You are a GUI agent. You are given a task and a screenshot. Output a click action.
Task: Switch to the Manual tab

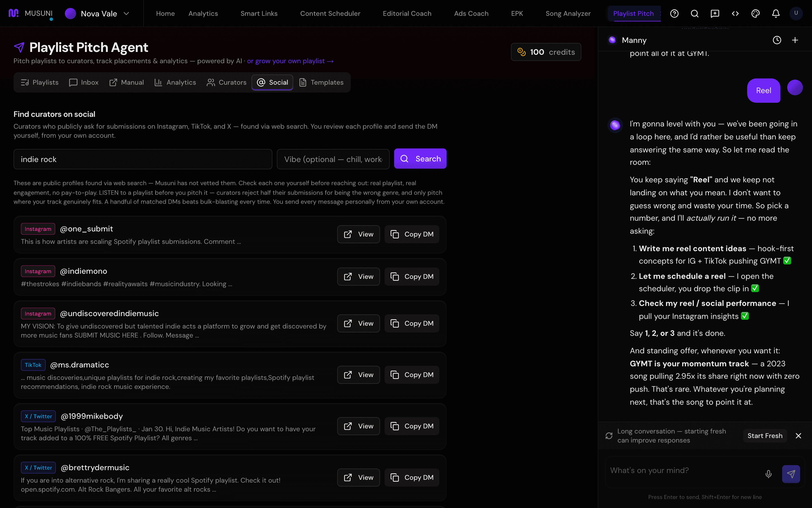[127, 82]
